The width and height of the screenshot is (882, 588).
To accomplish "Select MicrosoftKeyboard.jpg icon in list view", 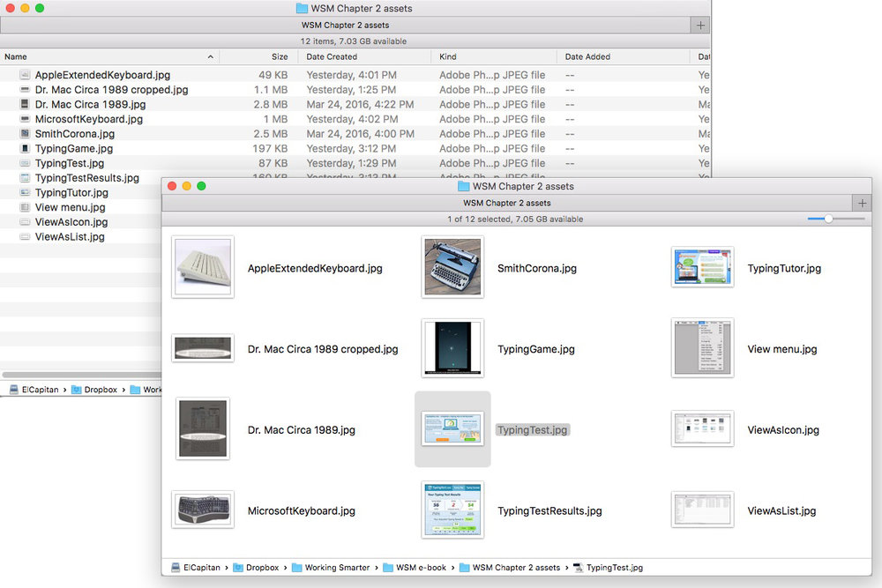I will pyautogui.click(x=25, y=119).
